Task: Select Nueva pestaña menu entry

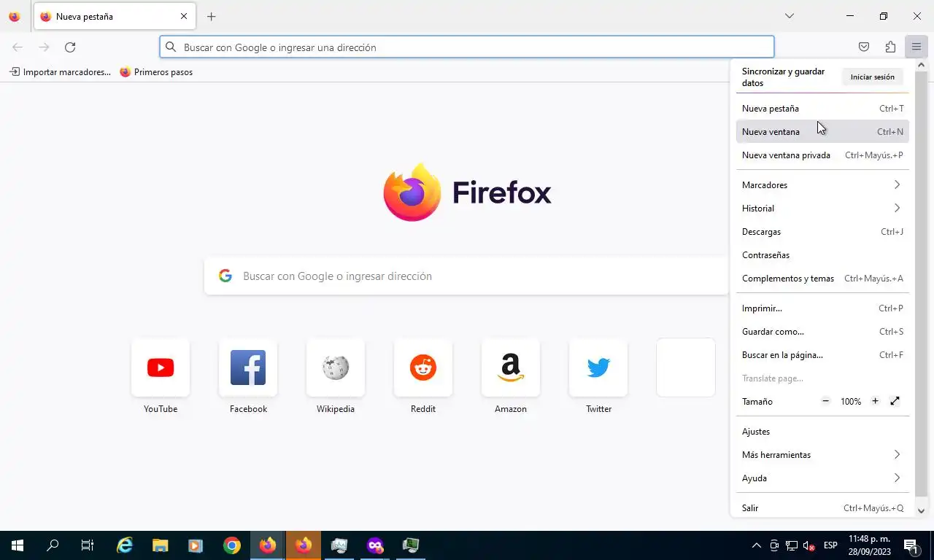Action: click(x=822, y=109)
